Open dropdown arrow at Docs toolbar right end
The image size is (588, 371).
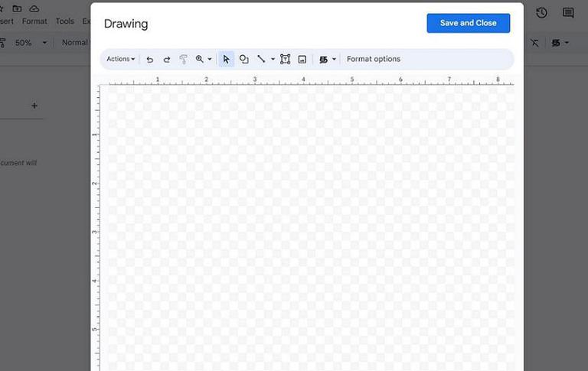tap(567, 43)
